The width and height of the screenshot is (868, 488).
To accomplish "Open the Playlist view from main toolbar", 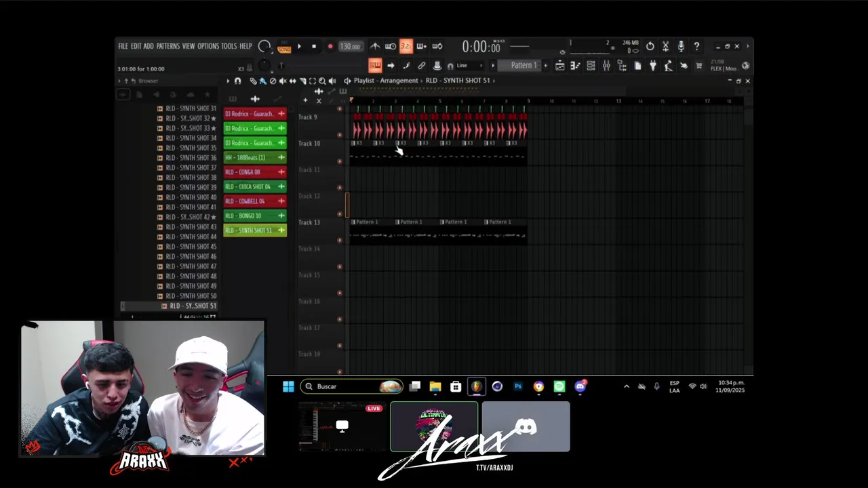I will click(x=559, y=66).
